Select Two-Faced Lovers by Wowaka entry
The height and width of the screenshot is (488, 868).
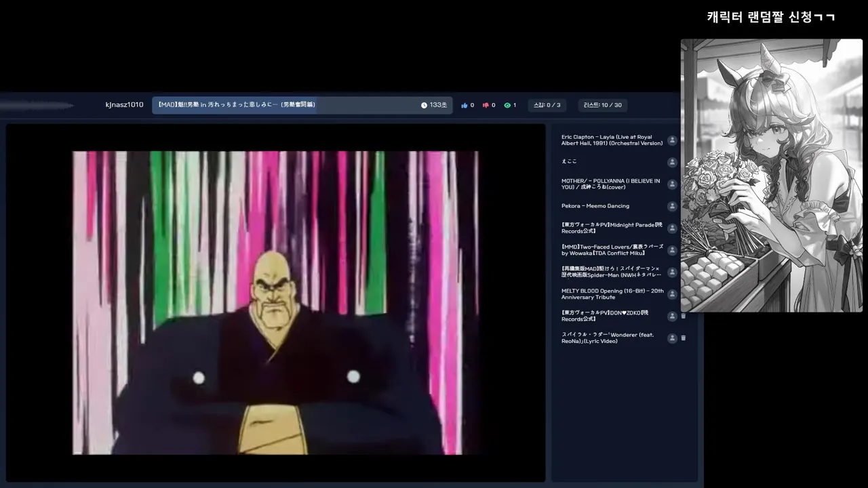(612, 250)
